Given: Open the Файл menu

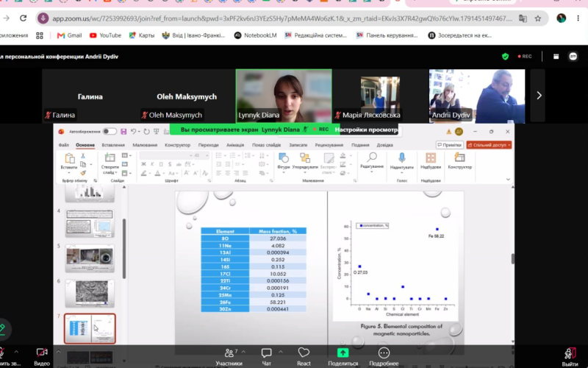Looking at the screenshot, I should pos(64,145).
